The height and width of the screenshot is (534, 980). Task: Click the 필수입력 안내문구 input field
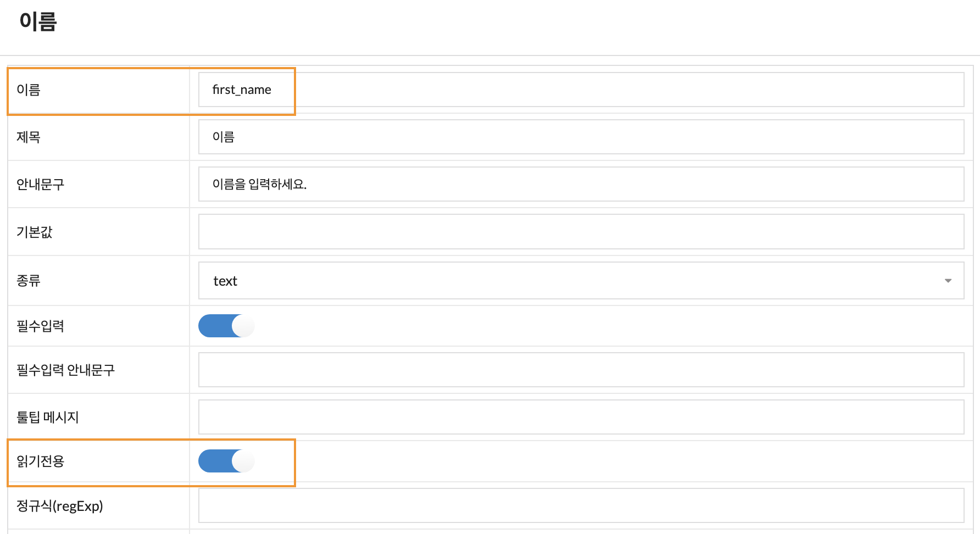(x=581, y=370)
